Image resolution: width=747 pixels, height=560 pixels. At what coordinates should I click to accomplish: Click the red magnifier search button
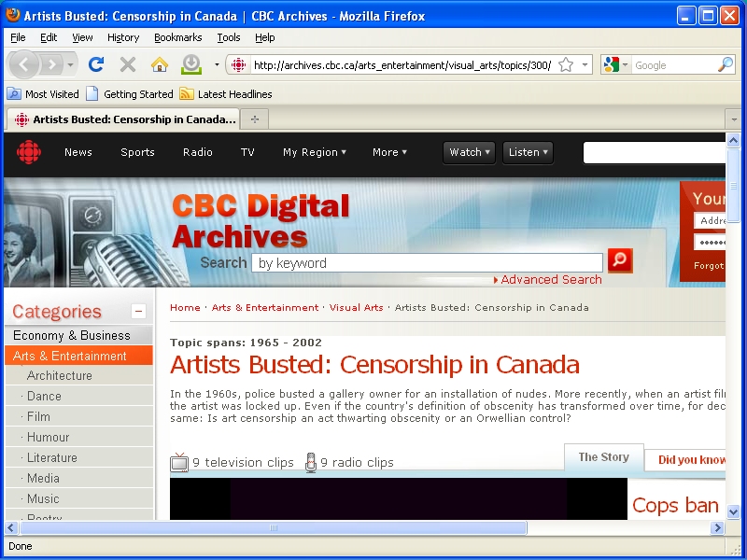point(620,261)
